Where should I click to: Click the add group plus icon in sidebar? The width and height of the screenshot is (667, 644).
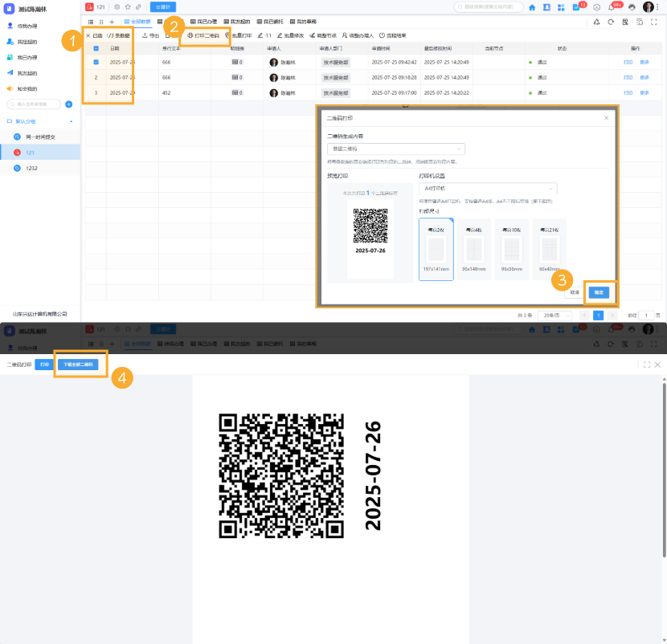69,104
